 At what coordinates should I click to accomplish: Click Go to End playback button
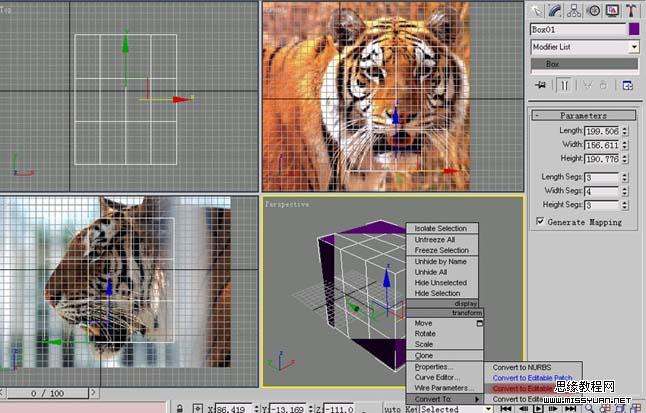(570, 408)
